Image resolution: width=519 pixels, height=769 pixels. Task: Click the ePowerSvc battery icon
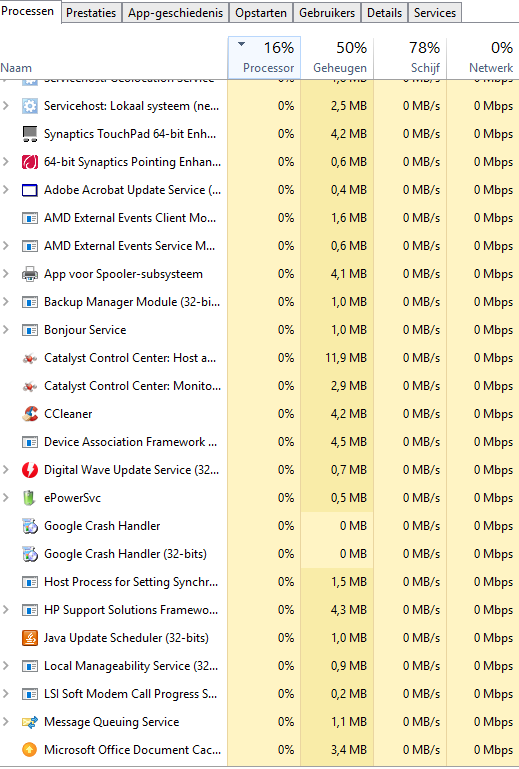point(30,498)
